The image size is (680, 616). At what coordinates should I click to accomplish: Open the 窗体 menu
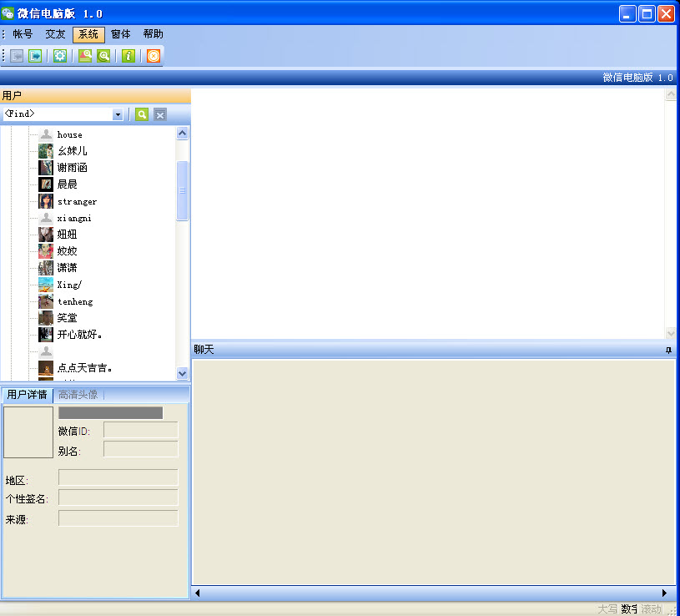click(120, 34)
